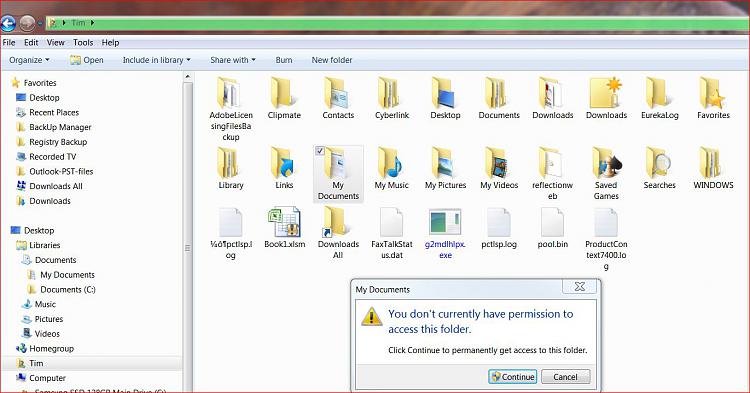Select Outlook-PST-files in navigation pane
The height and width of the screenshot is (393, 750).
[x=55, y=171]
